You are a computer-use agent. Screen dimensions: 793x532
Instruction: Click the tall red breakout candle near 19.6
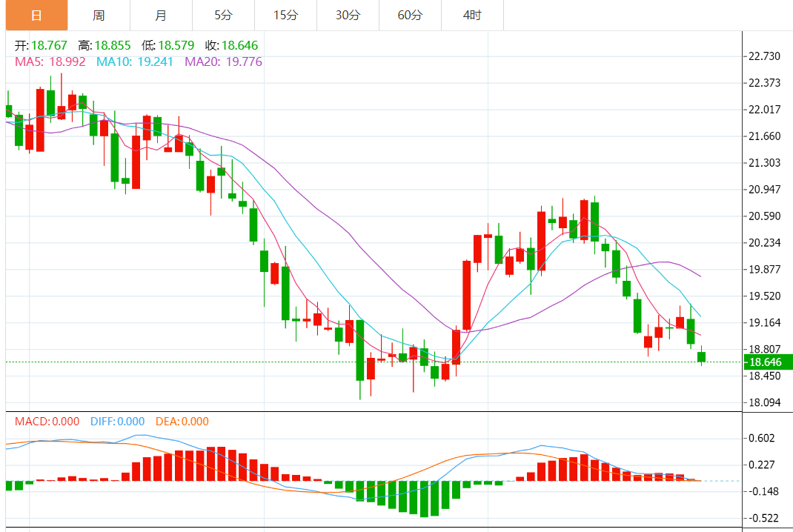(466, 296)
